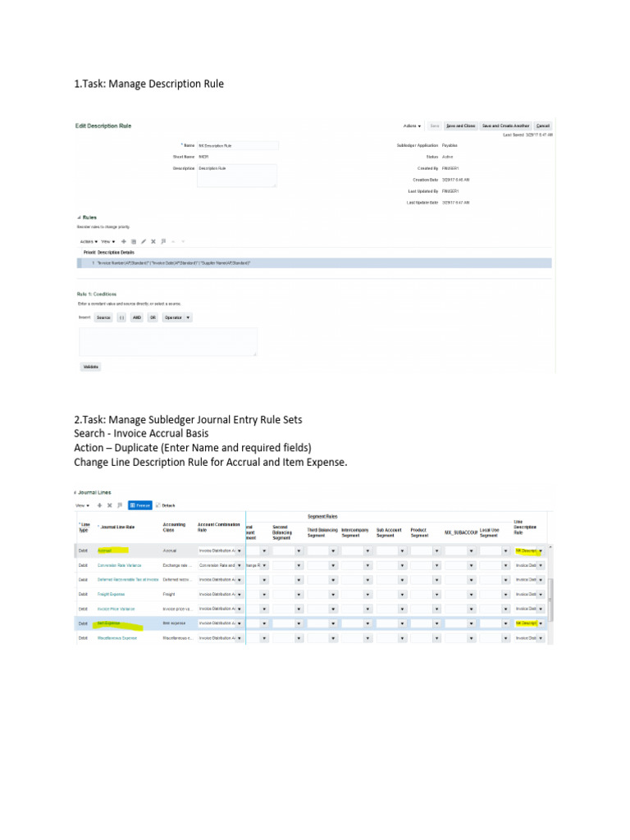630x840 pixels.
Task: Open the Actions menu at page top
Action: (x=412, y=126)
